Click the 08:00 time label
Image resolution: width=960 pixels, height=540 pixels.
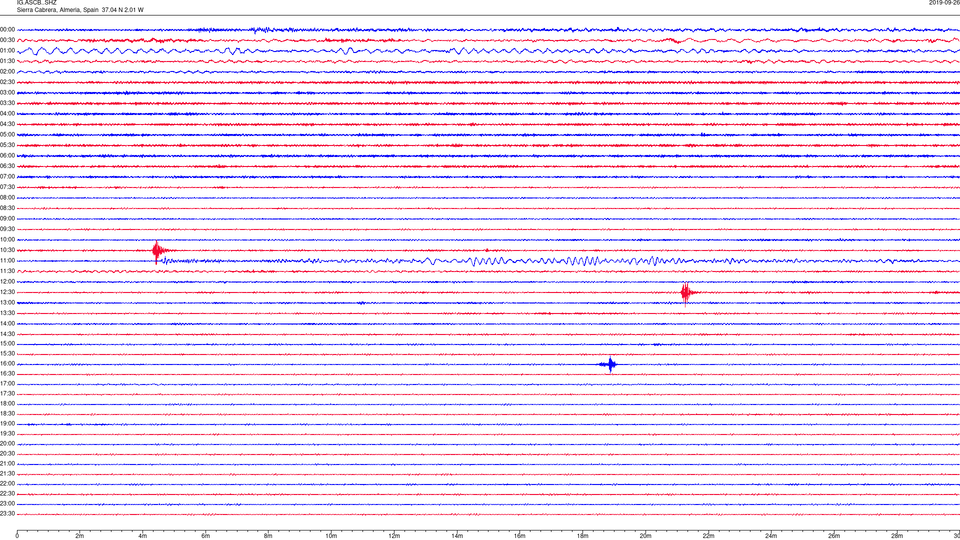click(x=7, y=198)
